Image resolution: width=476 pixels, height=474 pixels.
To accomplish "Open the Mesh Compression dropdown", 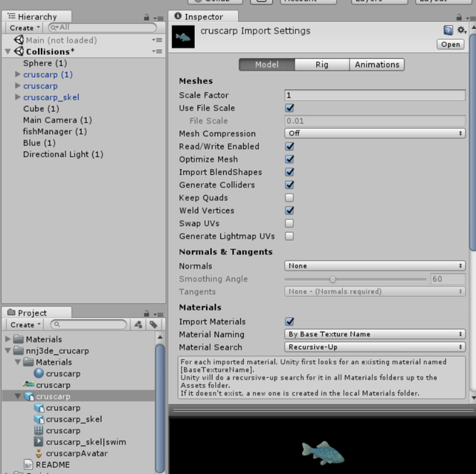I will click(375, 133).
